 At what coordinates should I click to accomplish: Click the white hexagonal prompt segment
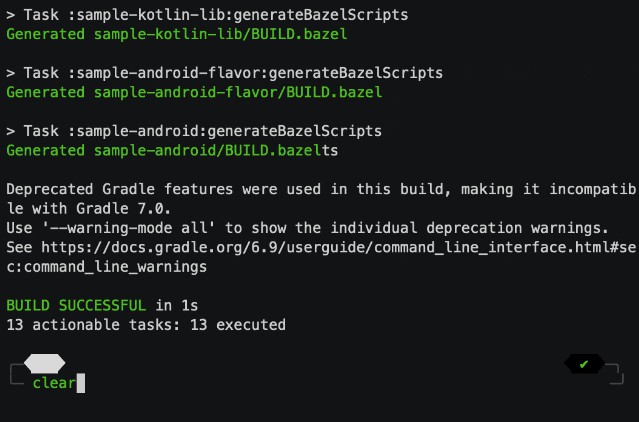tap(44, 364)
